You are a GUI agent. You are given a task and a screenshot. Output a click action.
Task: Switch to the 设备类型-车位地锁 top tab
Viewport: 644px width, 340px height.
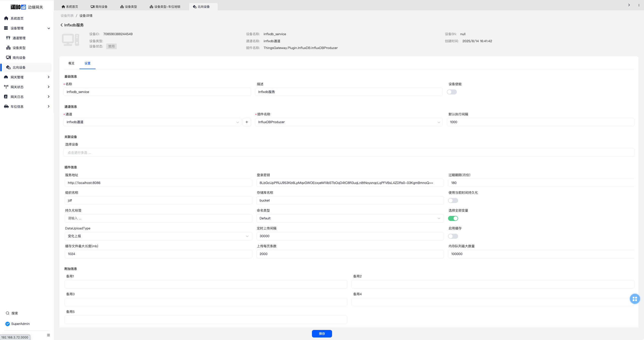click(x=165, y=7)
